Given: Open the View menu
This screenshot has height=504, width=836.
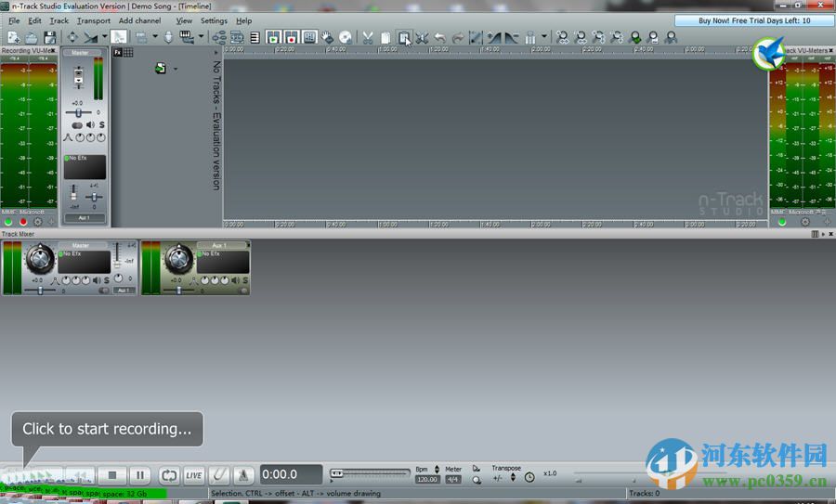Looking at the screenshot, I should [184, 20].
